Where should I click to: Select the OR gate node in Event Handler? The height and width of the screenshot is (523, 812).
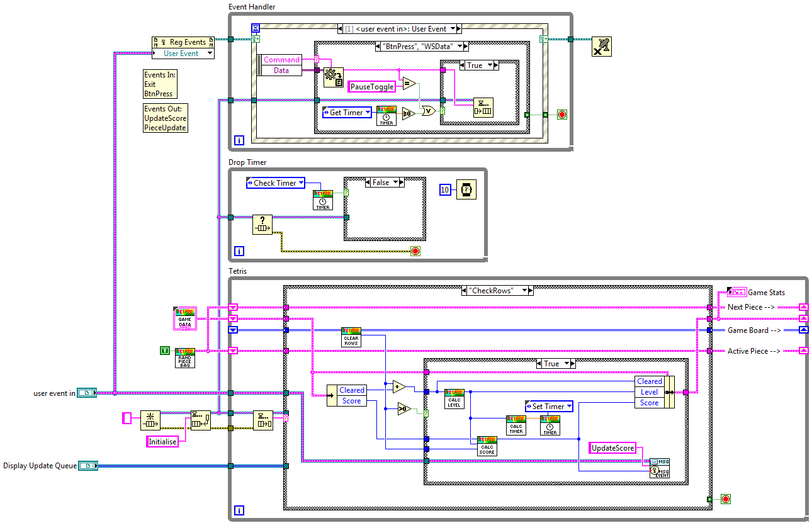[429, 110]
